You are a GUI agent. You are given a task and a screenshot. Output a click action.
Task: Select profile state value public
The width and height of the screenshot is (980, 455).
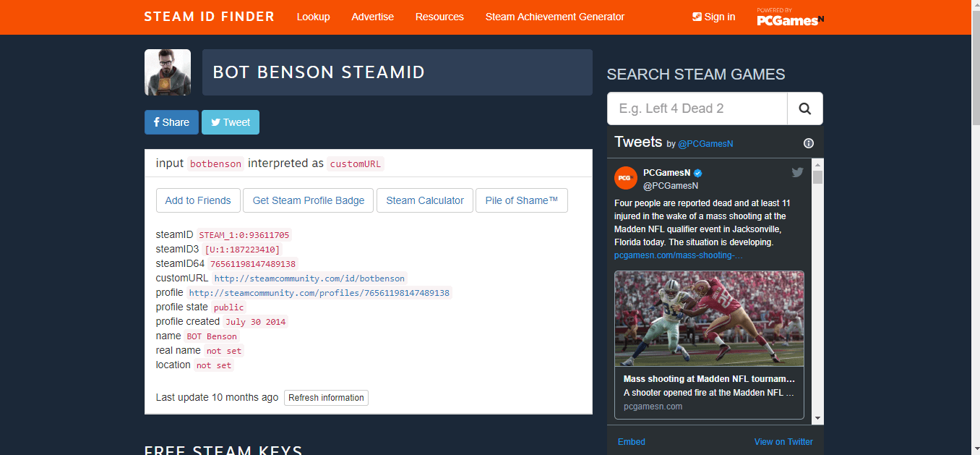click(x=229, y=307)
